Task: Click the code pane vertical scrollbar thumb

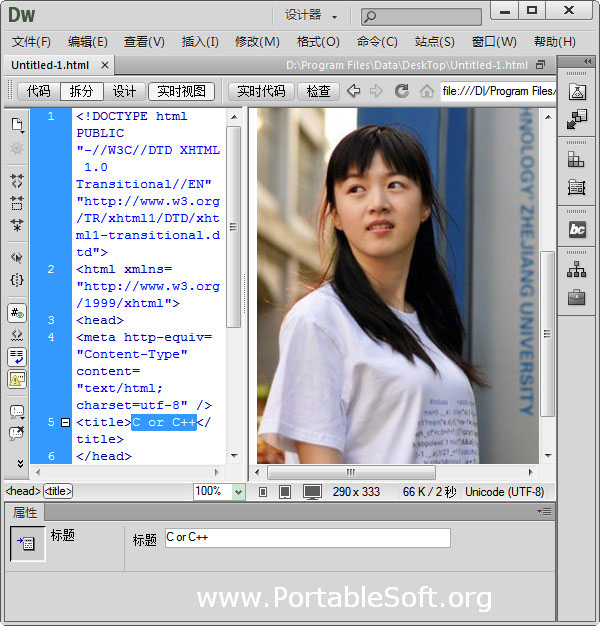Action: tap(234, 227)
